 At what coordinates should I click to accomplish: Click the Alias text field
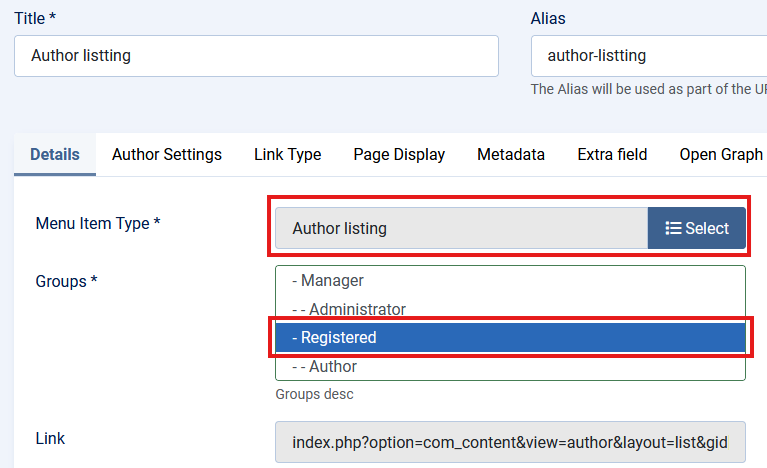(x=648, y=56)
